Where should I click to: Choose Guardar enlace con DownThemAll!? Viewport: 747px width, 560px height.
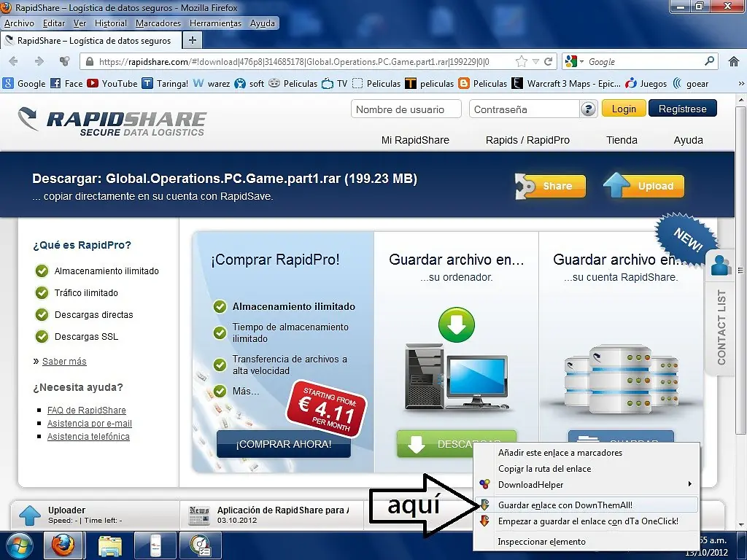[587, 505]
